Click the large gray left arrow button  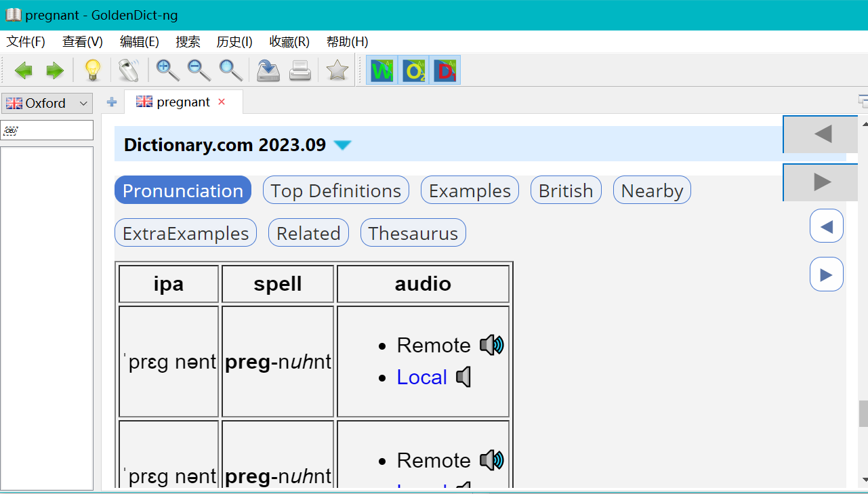click(822, 134)
